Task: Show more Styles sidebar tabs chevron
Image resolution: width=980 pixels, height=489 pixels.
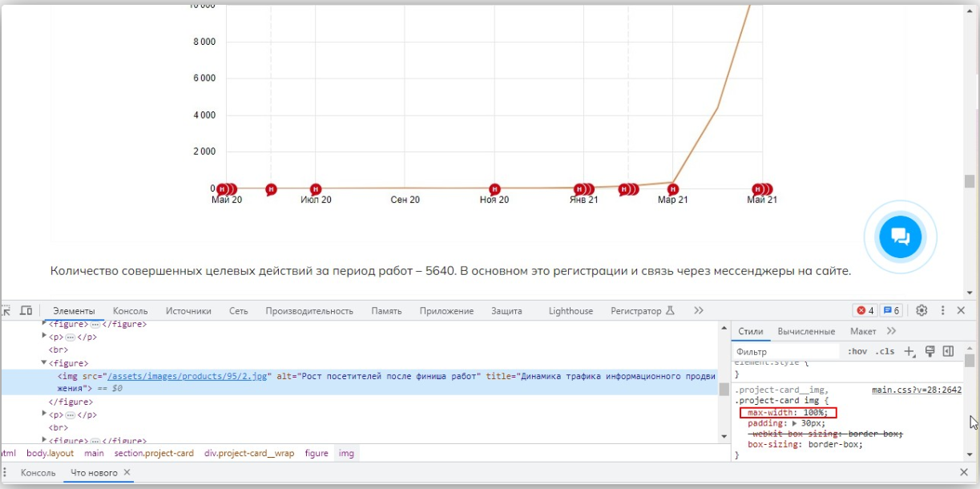Action: click(x=891, y=331)
